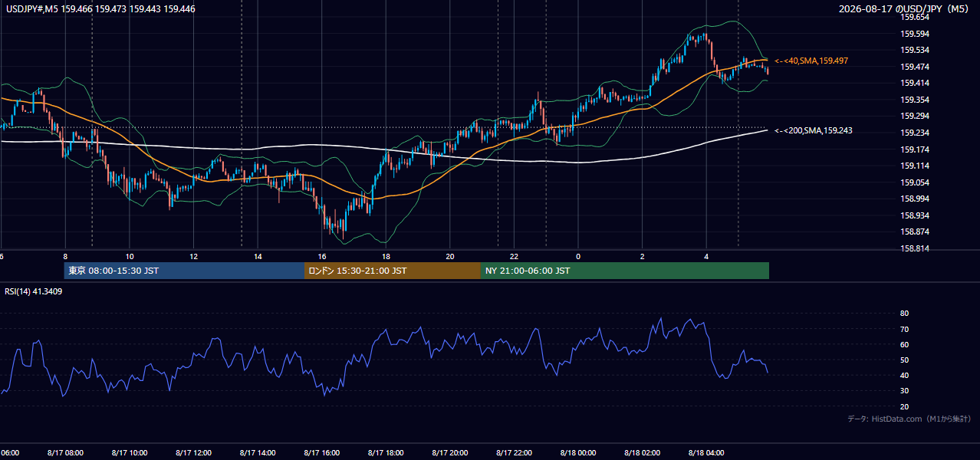Click the bottom '8/17 10:00' date label

point(130,452)
